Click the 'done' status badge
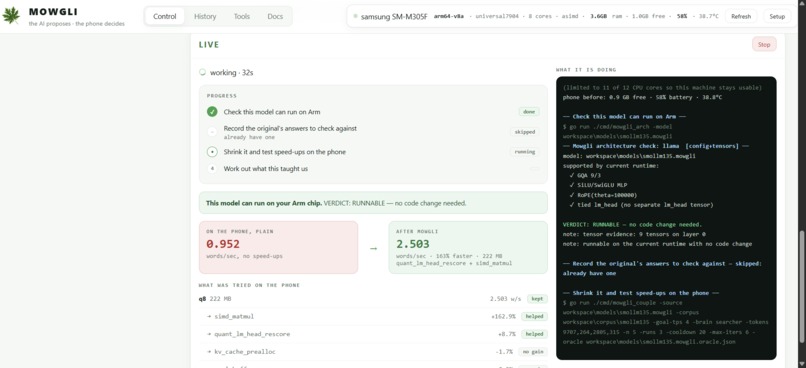 (529, 112)
